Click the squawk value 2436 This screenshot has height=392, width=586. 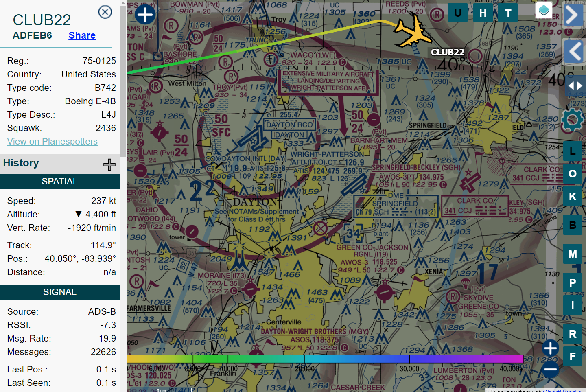[x=106, y=128]
